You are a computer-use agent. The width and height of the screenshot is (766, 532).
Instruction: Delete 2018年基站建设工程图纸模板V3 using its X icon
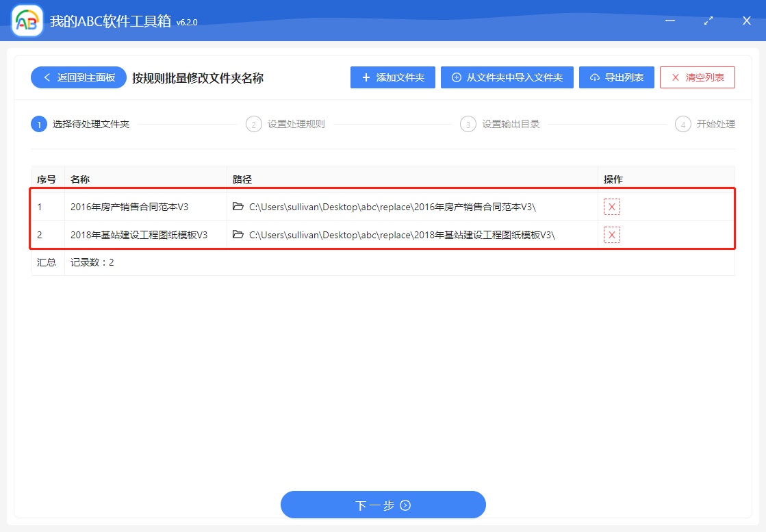tap(611, 234)
